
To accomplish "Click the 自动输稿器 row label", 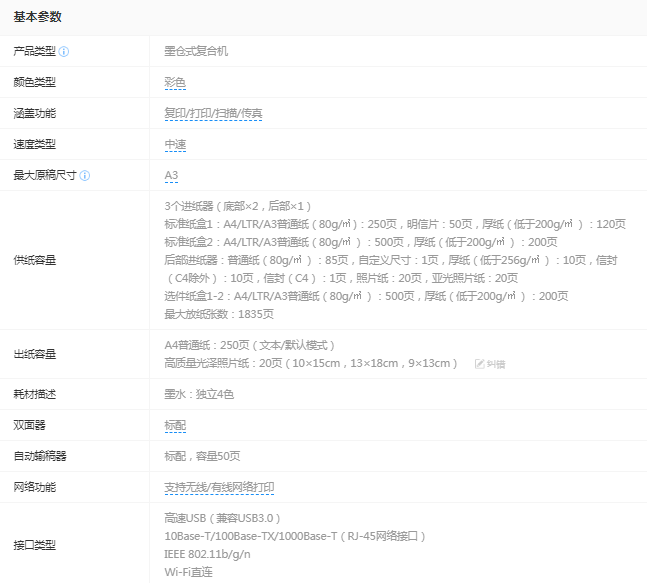I will [x=39, y=456].
